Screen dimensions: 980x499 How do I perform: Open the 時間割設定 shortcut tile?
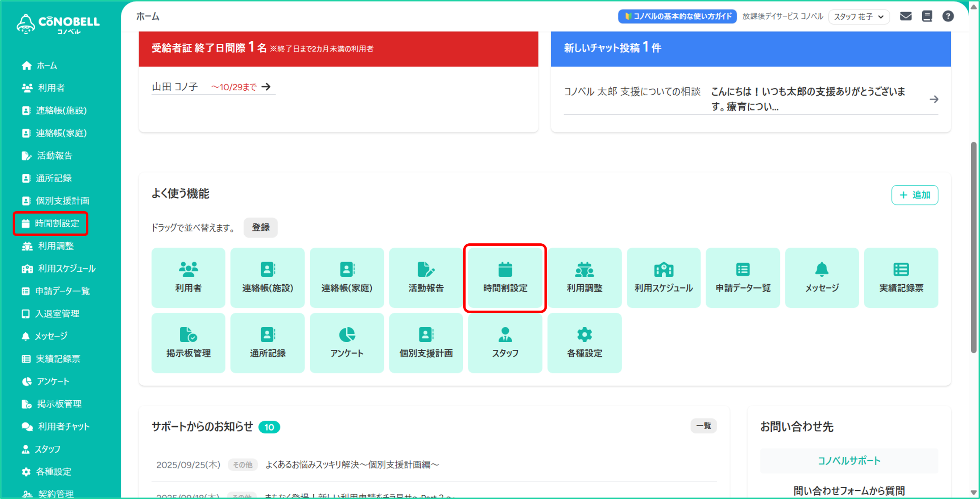pos(505,278)
